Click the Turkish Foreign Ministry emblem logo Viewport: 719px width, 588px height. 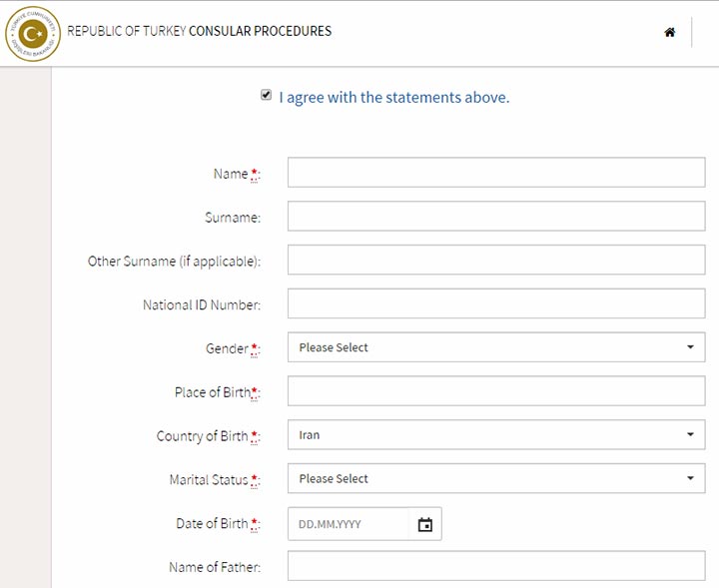(33, 34)
